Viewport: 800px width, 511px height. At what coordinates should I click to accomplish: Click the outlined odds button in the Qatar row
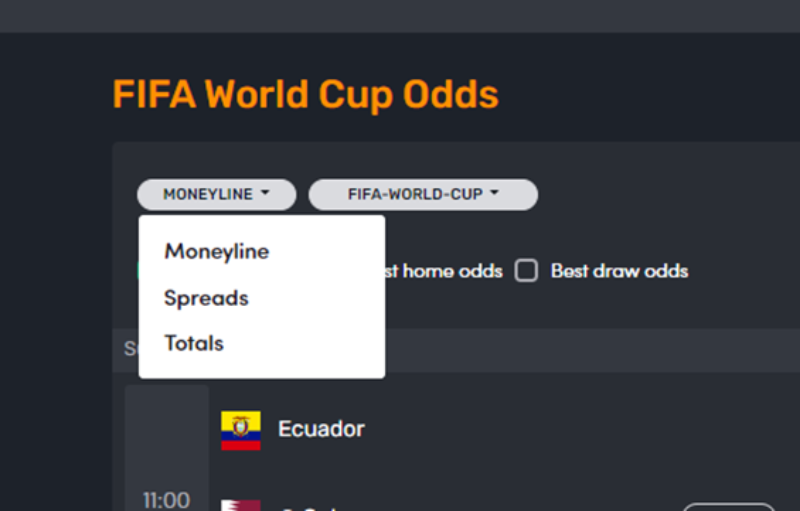click(729, 507)
